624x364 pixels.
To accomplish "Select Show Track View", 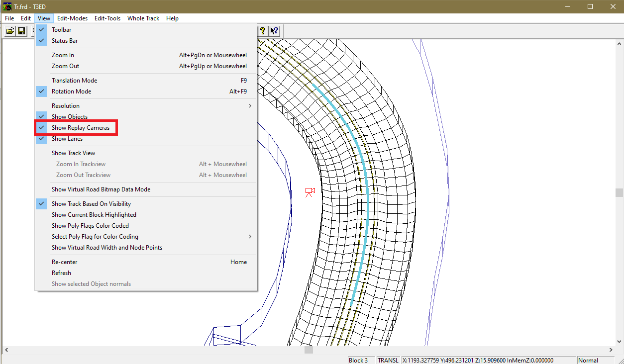I will (x=146, y=153).
